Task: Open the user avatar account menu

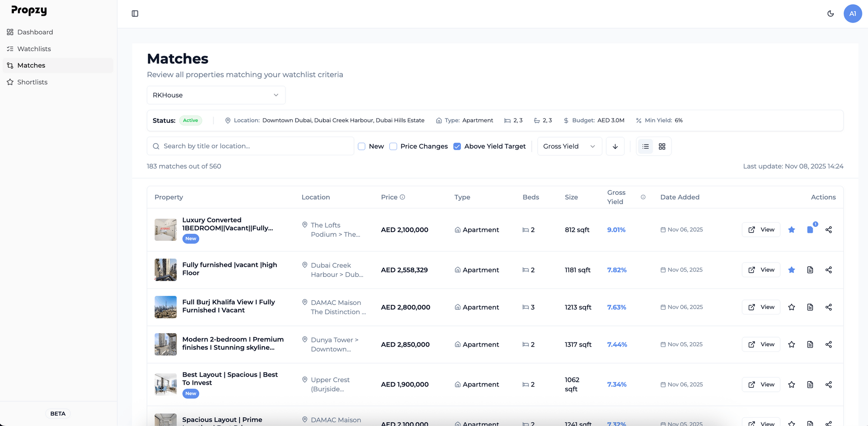Action: tap(852, 13)
